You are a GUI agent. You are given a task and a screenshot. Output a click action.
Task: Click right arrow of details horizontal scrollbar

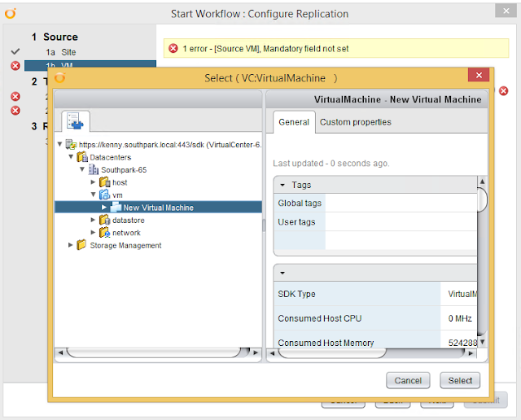[x=471, y=353]
